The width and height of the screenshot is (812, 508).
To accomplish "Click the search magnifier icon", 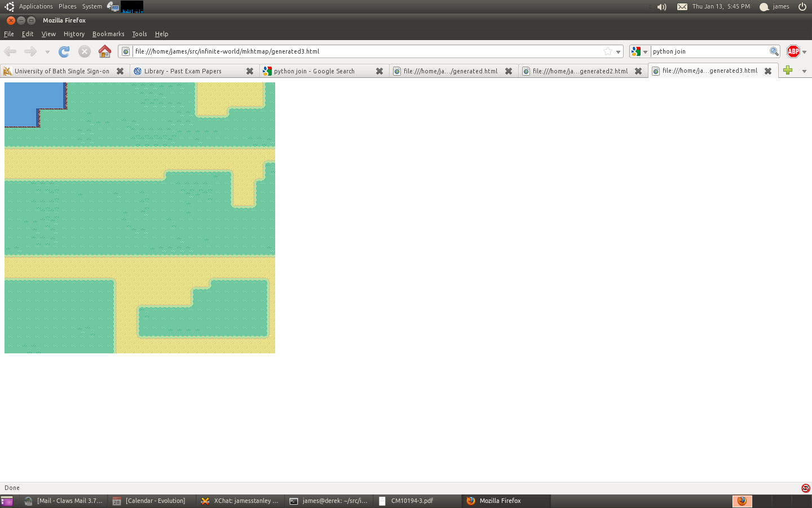I will click(x=774, y=51).
